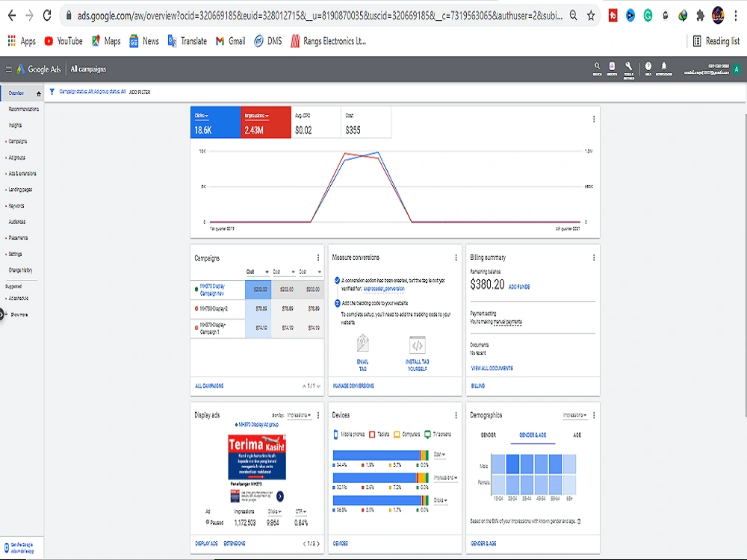The height and width of the screenshot is (560, 747).
Task: Open VIEW ALL DOCUMENTS link
Action: [492, 368]
